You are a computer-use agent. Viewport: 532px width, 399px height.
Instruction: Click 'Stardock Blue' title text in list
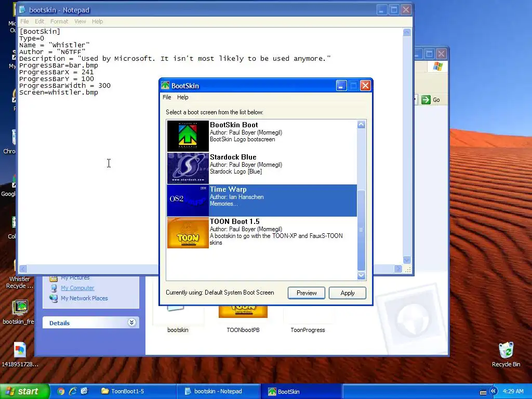pyautogui.click(x=233, y=157)
